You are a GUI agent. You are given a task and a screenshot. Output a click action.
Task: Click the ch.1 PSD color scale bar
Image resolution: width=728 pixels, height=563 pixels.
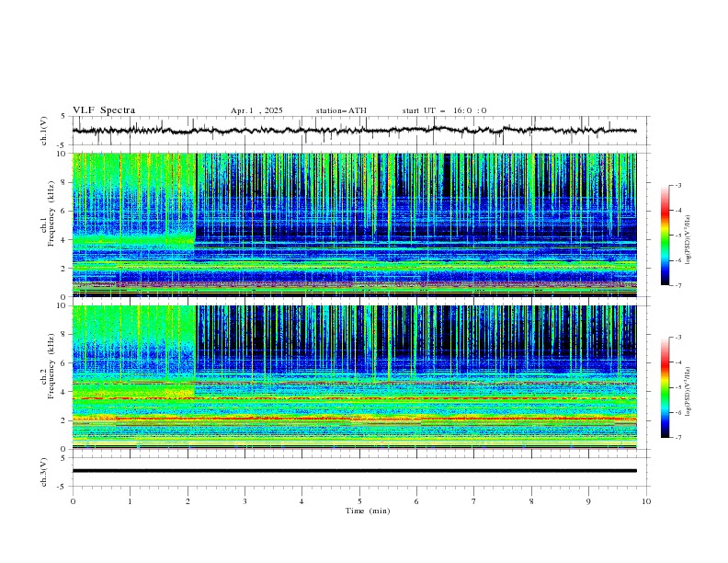[x=665, y=236]
